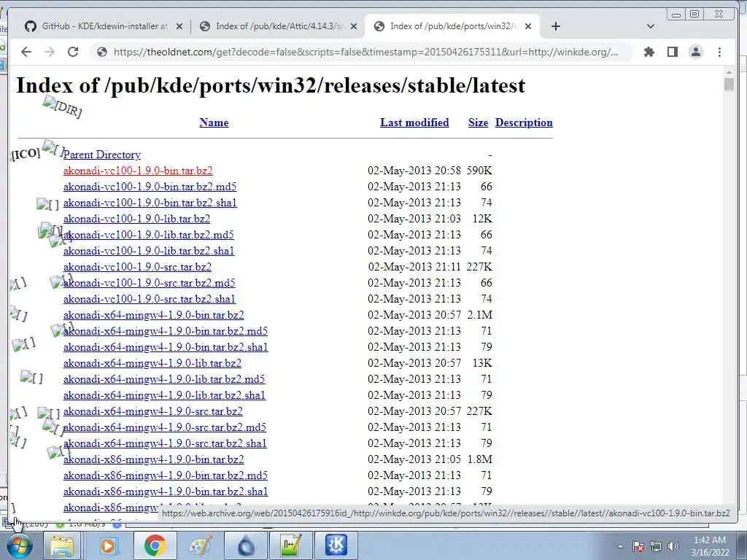Click the theoldnet.com address bar
Viewport: 747px width, 560px height.
pyautogui.click(x=365, y=52)
